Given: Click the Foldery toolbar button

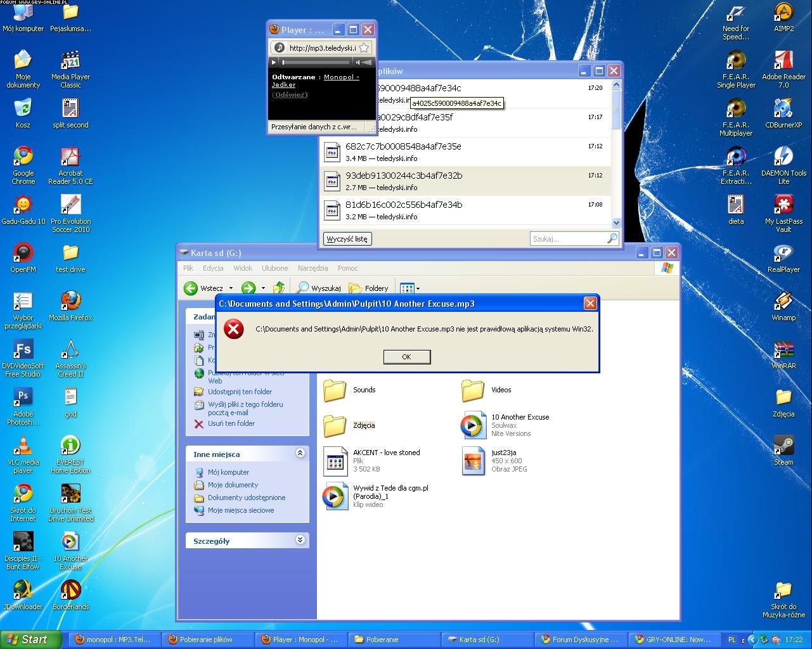Looking at the screenshot, I should pyautogui.click(x=368, y=288).
